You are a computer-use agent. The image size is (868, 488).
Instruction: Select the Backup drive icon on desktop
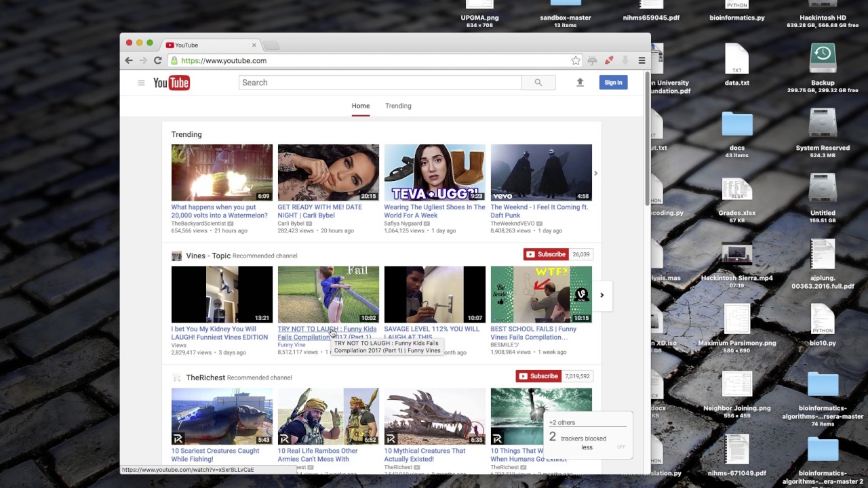(823, 58)
